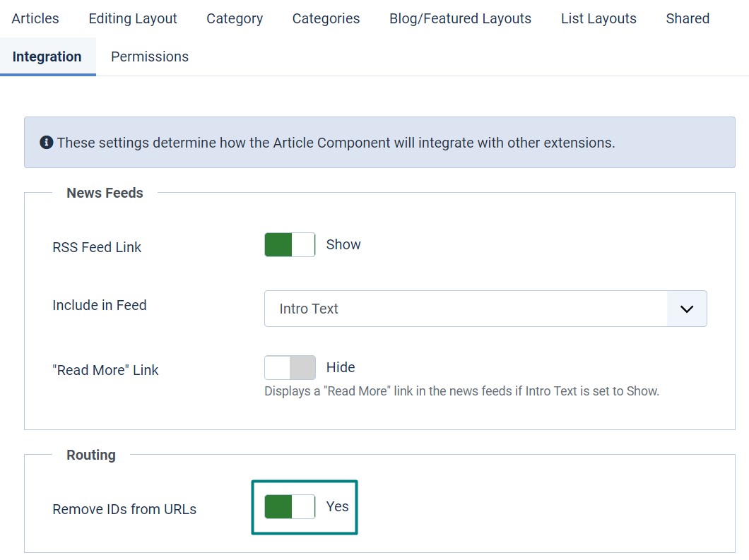
Task: Click the RSS Feed Link label
Action: (97, 247)
